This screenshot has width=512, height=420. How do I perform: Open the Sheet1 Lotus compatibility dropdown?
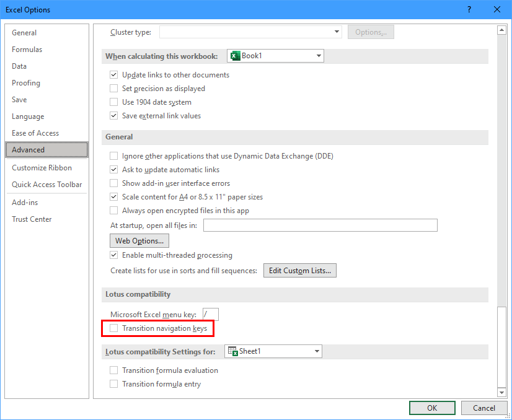273,351
